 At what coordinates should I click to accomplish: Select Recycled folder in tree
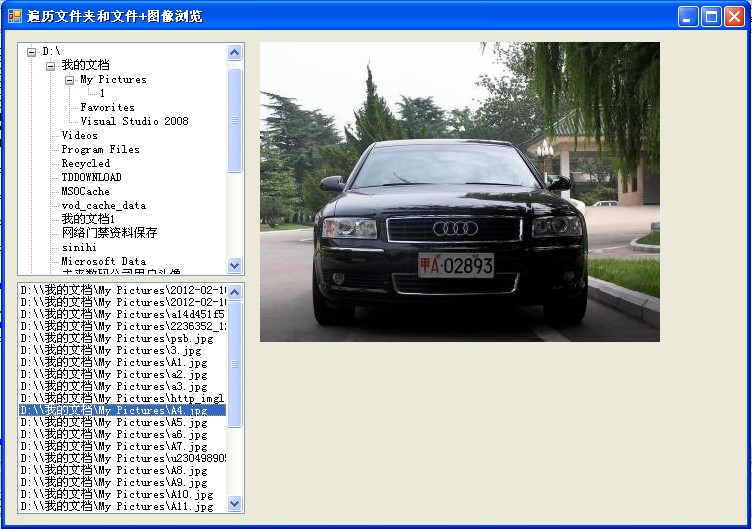(85, 163)
